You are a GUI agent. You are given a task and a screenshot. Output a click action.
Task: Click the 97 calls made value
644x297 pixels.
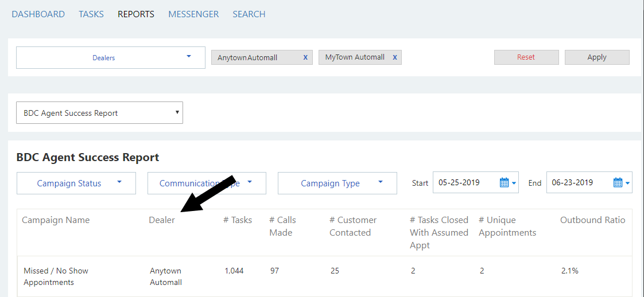tap(274, 271)
